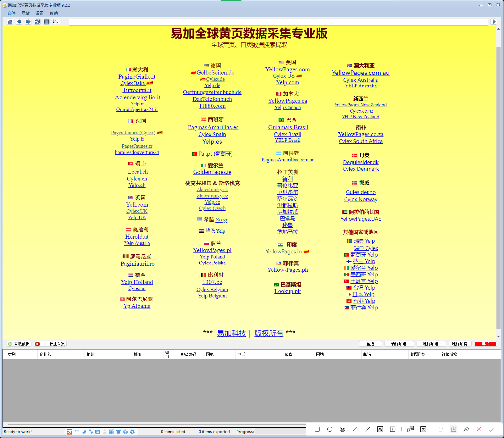
Task: Open the 易加科技 footer link
Action: point(231,333)
